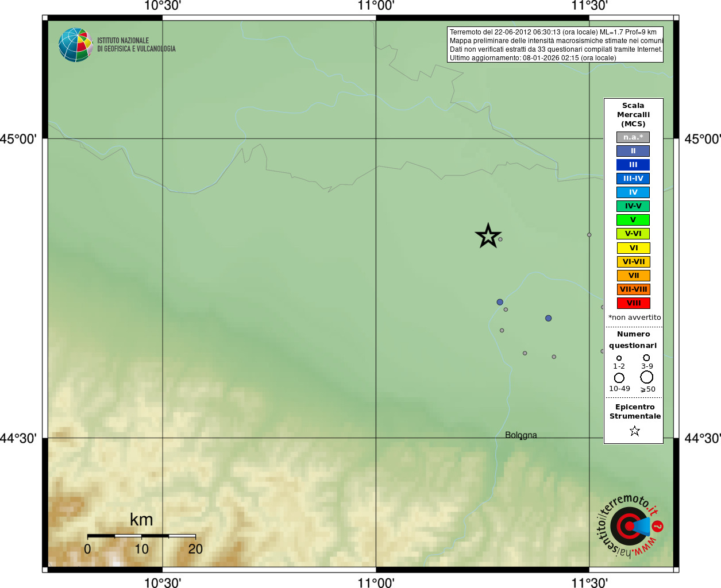The image size is (721, 588).
Task: Click the legend's Epicentro Strumentale star
Action: (635, 431)
